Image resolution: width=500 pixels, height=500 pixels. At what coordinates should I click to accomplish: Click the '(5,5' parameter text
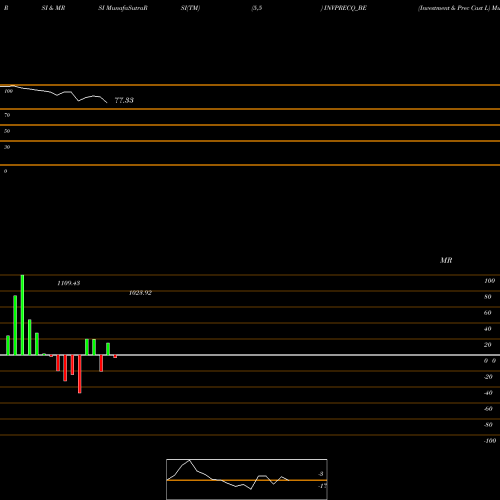click(257, 8)
